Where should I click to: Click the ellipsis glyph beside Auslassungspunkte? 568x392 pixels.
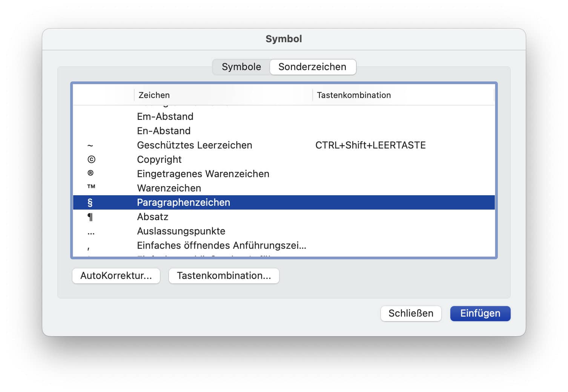(x=91, y=231)
